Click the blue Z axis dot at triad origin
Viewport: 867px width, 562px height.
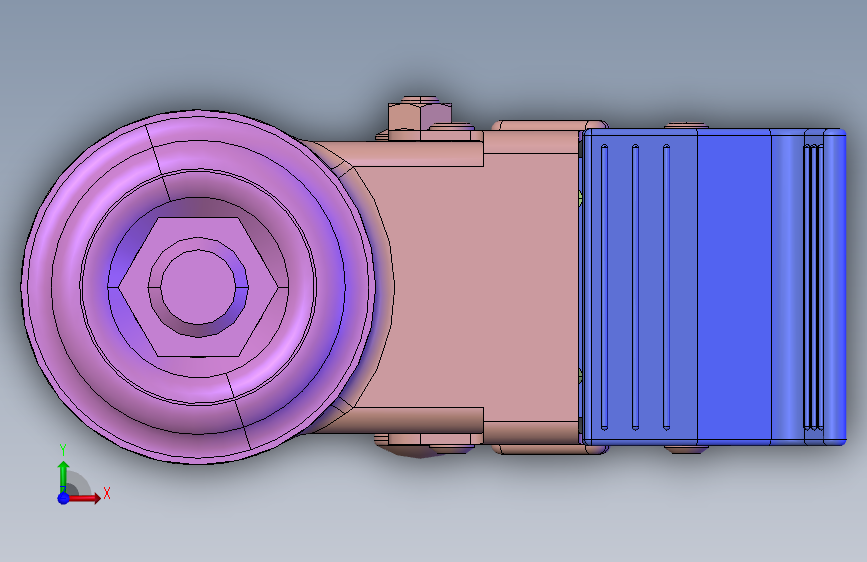coord(64,498)
